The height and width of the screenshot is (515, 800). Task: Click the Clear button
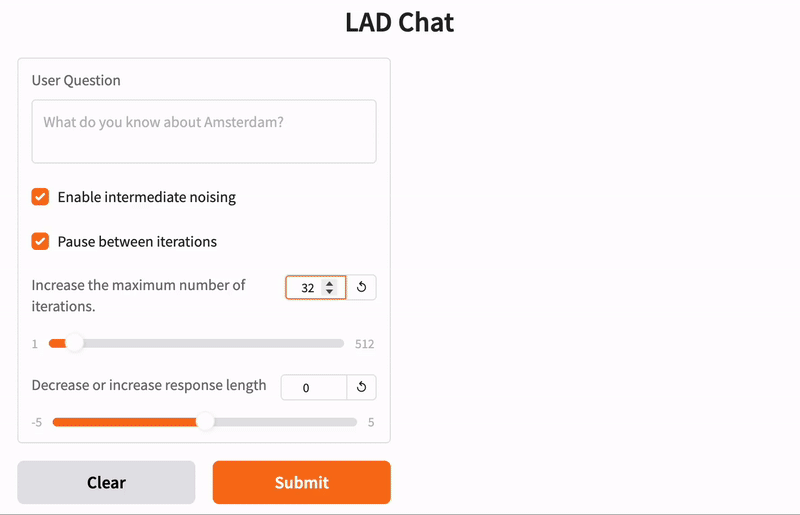(x=106, y=482)
